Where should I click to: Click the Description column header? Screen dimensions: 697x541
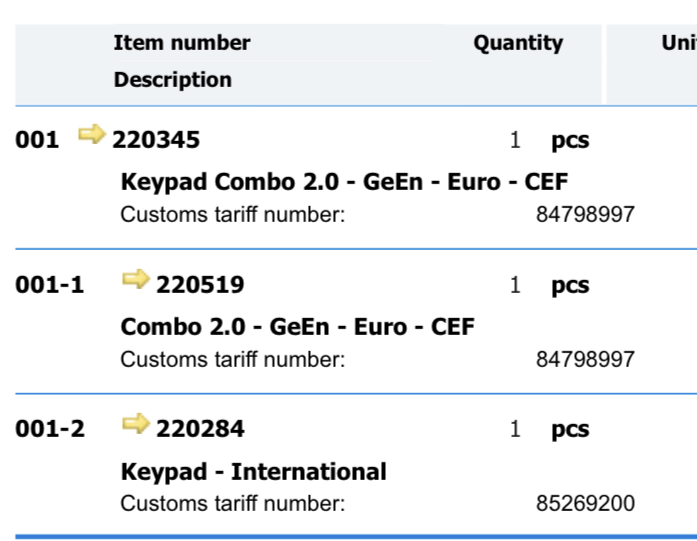172,80
